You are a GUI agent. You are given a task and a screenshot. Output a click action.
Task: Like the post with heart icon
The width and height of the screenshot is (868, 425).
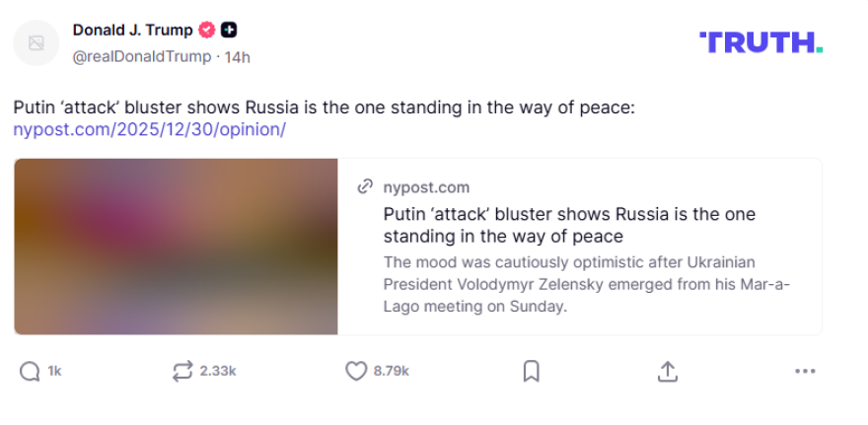(x=356, y=371)
